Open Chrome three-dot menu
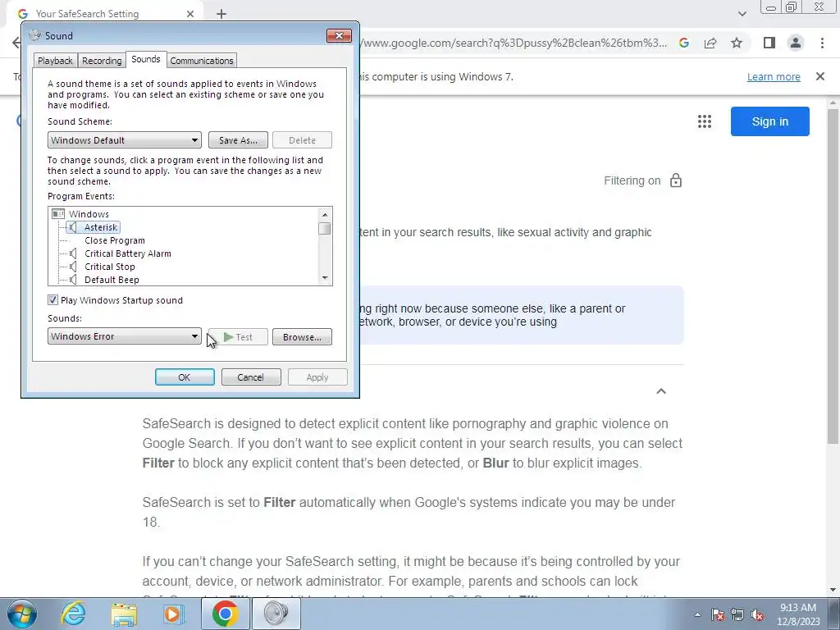This screenshot has height=630, width=840. coord(822,43)
